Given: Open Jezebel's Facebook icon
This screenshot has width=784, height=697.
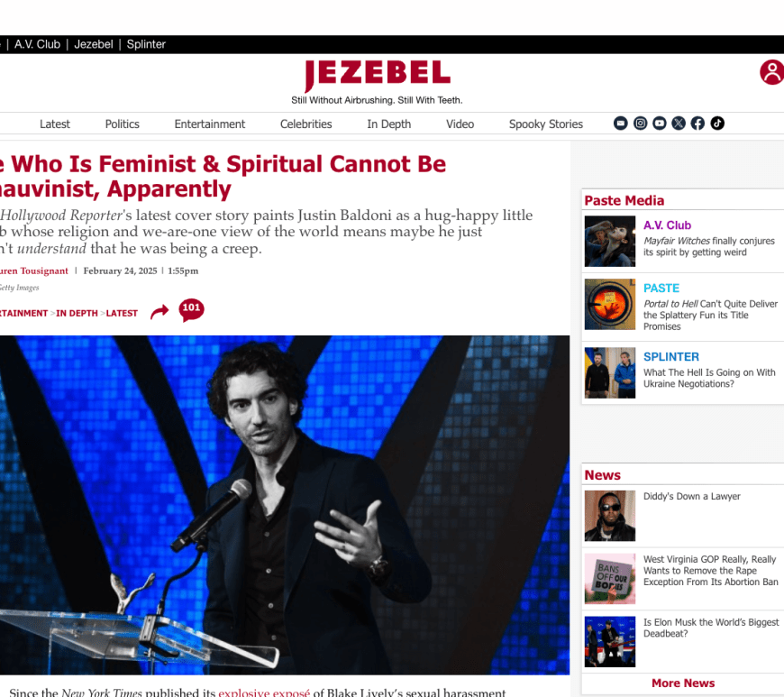Looking at the screenshot, I should pos(698,124).
